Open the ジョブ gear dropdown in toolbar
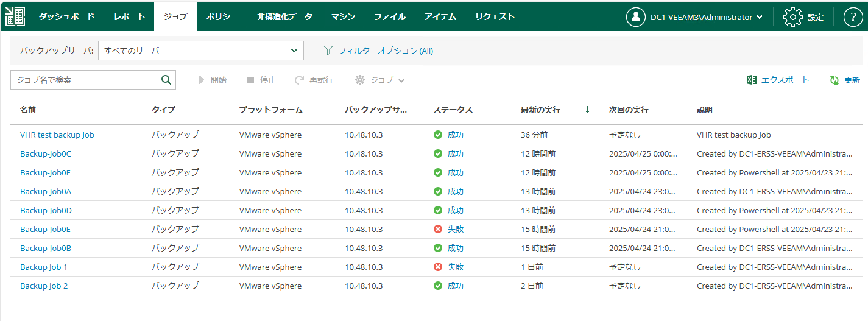Image resolution: width=868 pixels, height=321 pixels. click(x=379, y=80)
